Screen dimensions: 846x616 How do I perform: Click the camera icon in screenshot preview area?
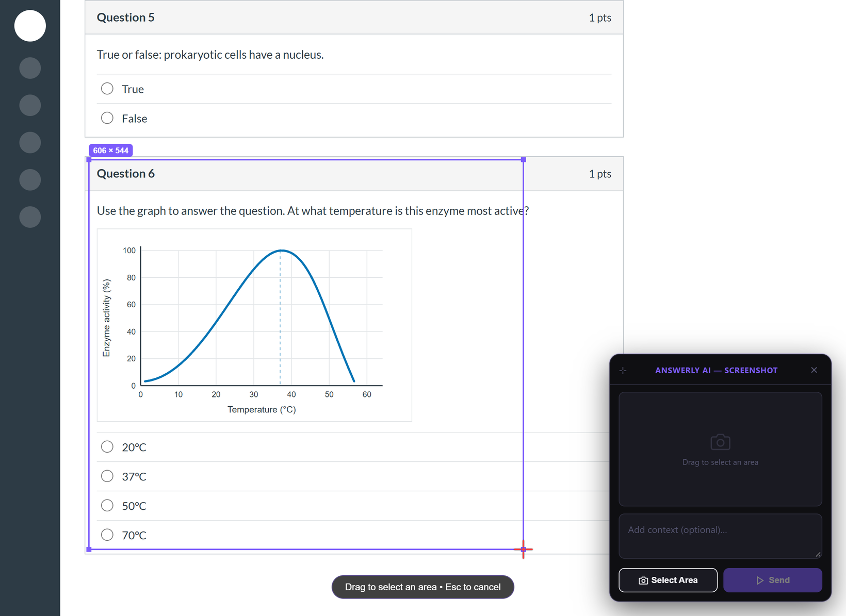(721, 442)
